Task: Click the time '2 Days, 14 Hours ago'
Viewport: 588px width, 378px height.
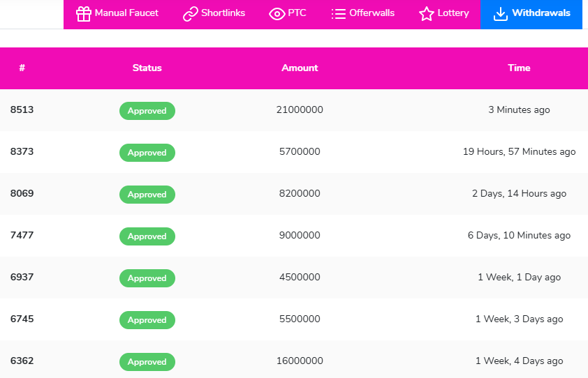Action: [519, 194]
